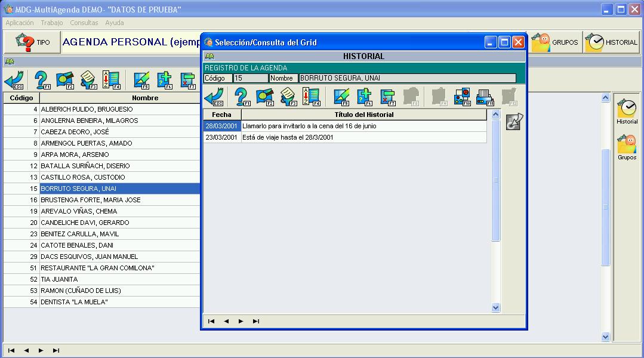This screenshot has width=644, height=358.
Task: Open the Consultas menu
Action: [84, 23]
